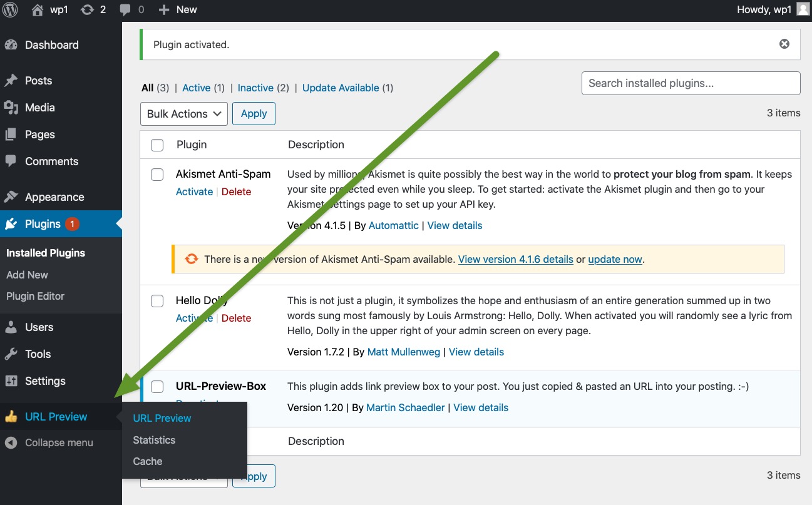
Task: Click the user avatar next to Howdy, wp1
Action: point(802,9)
